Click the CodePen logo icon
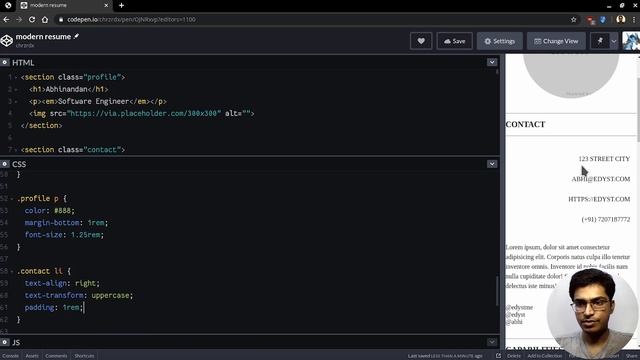This screenshot has height=360, width=640. (x=7, y=41)
